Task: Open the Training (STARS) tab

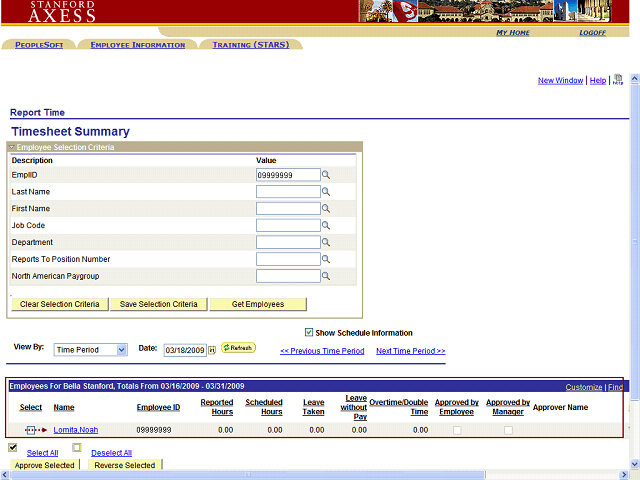Action: coord(250,45)
